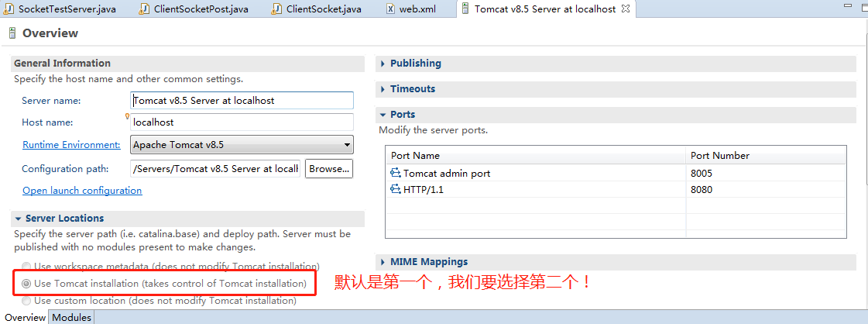Select the HTTP/1.1 port row

click(616, 189)
